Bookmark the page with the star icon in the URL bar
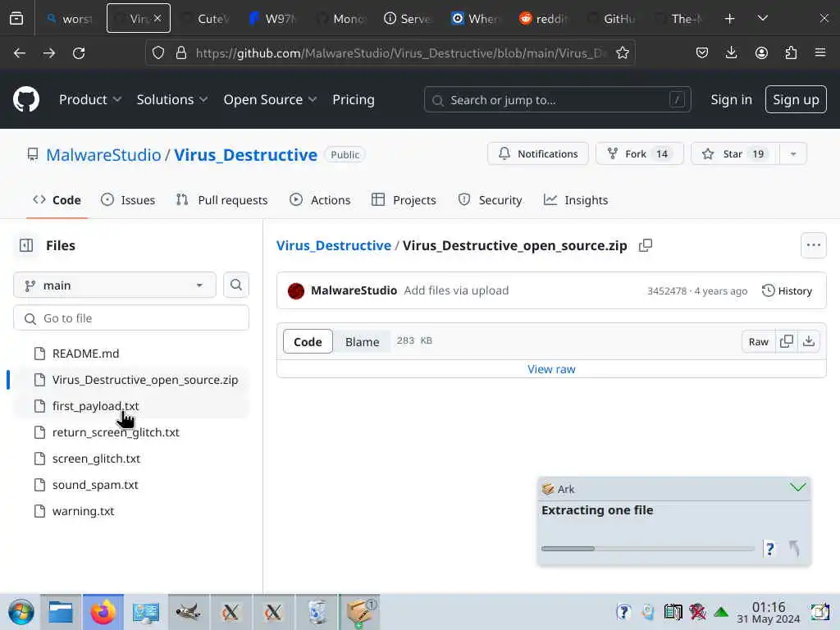This screenshot has width=840, height=630. [x=623, y=53]
